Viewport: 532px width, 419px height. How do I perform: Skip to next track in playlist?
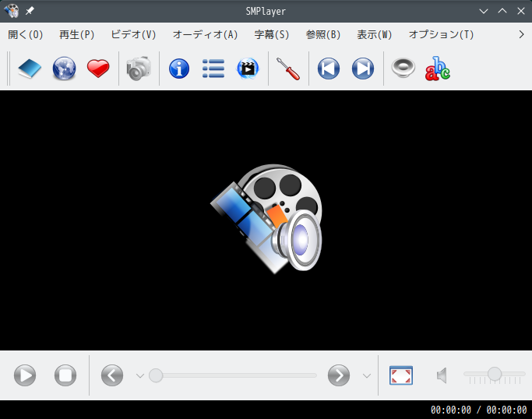click(363, 69)
